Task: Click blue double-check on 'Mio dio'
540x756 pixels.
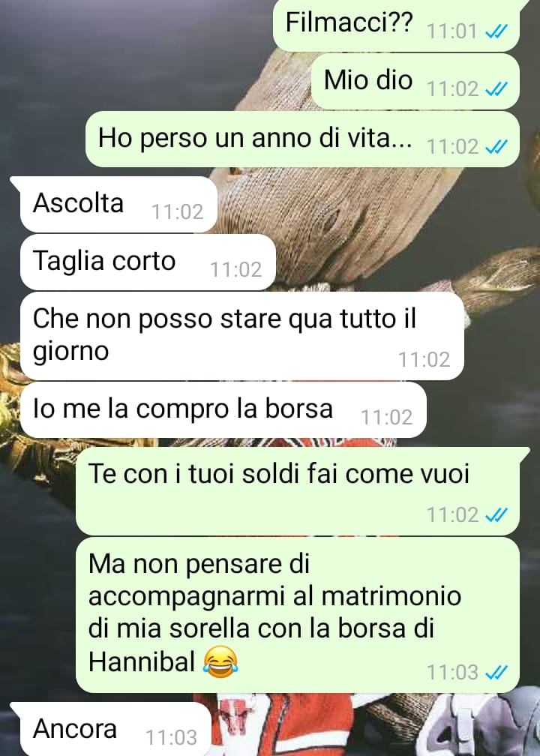Action: (496, 89)
